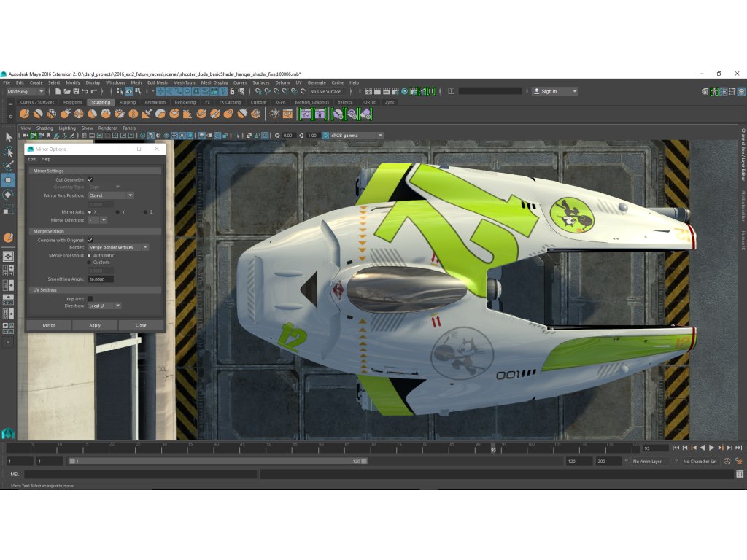Viewport: 747px width, 560px height.
Task: Click the Smoothing Angle input field
Action: 101,279
